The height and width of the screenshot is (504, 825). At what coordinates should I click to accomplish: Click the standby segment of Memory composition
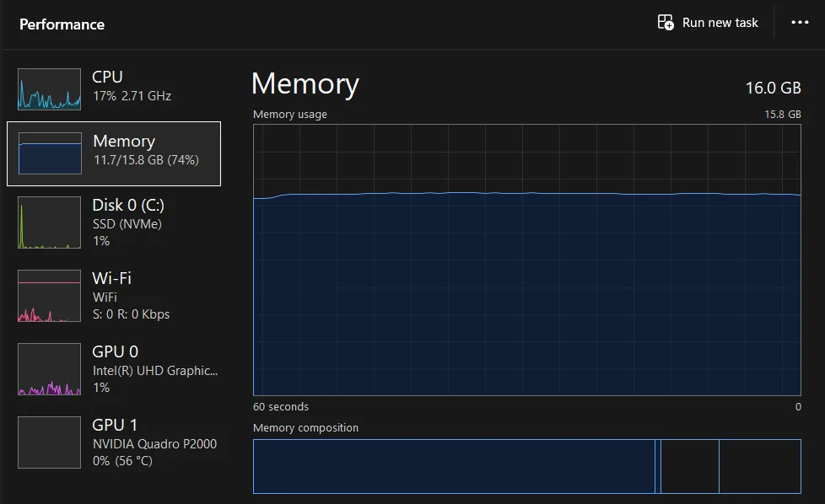pos(689,466)
